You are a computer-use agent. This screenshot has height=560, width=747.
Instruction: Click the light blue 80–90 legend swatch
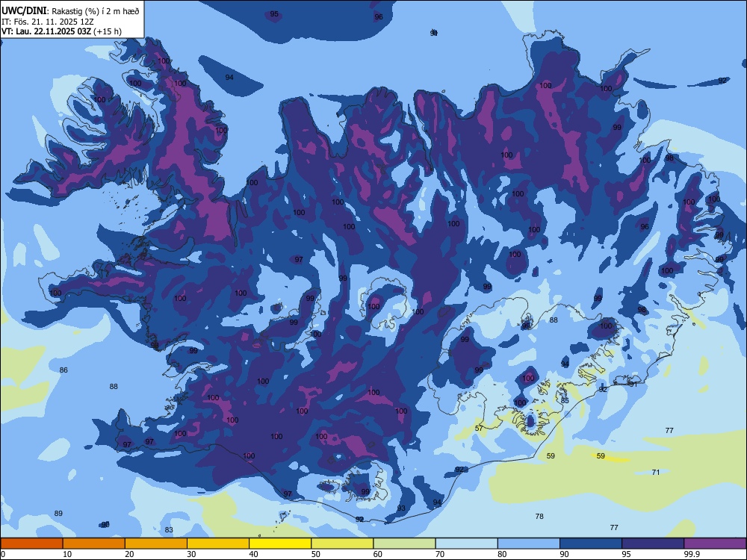[x=529, y=544]
